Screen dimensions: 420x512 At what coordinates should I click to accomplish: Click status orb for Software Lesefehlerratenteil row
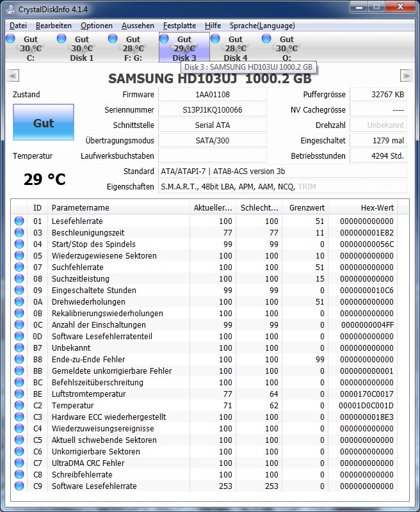pos(19,336)
